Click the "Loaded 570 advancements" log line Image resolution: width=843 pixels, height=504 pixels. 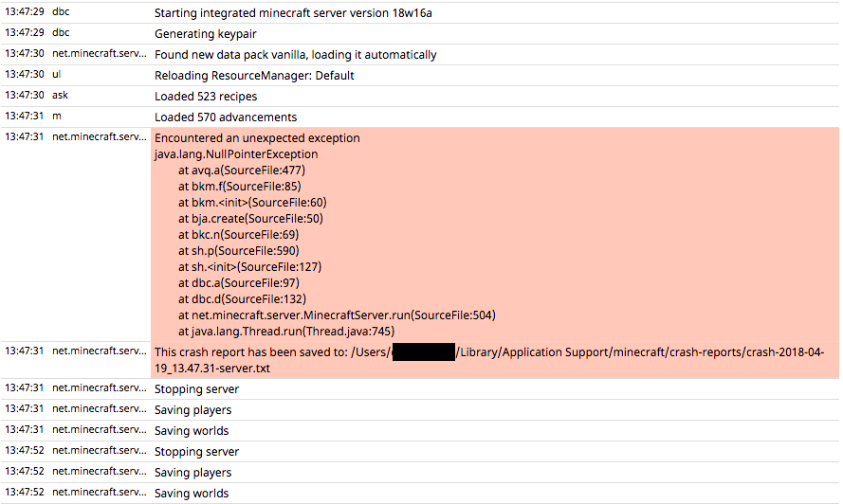pyautogui.click(x=226, y=117)
